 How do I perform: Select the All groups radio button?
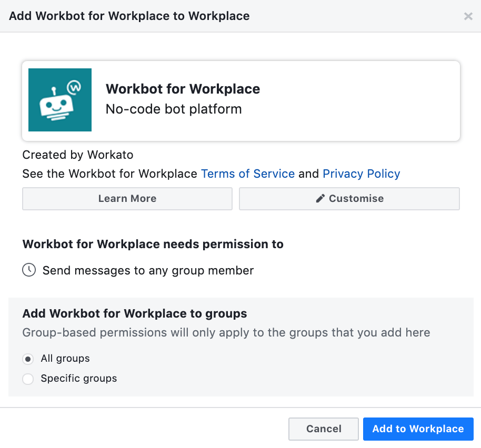pos(28,359)
